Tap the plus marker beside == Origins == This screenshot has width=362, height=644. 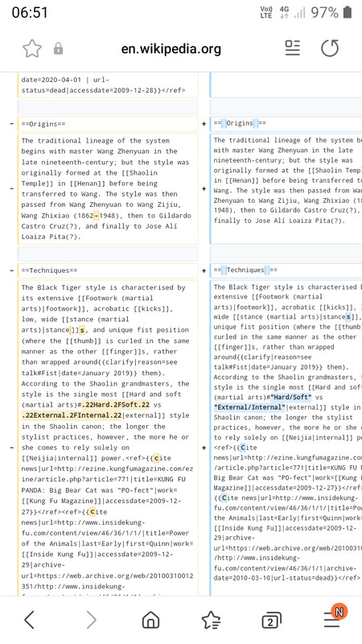coord(204,124)
